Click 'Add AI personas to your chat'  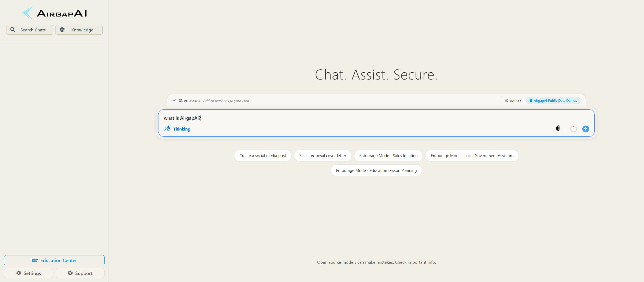click(x=226, y=101)
